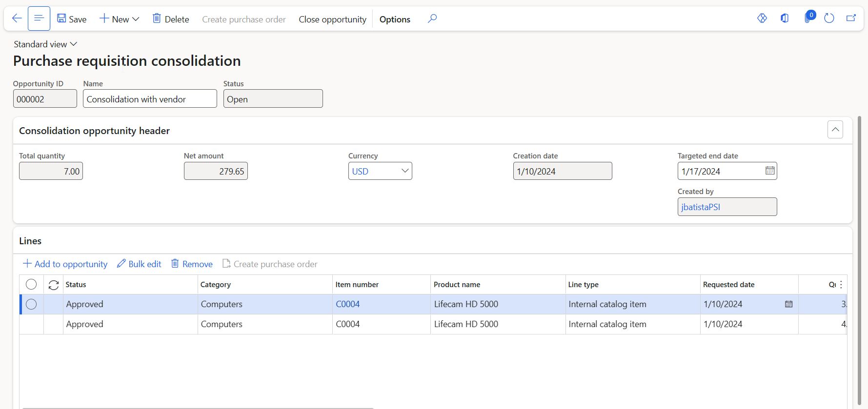Open the New dropdown menu
The image size is (868, 409).
click(120, 19)
